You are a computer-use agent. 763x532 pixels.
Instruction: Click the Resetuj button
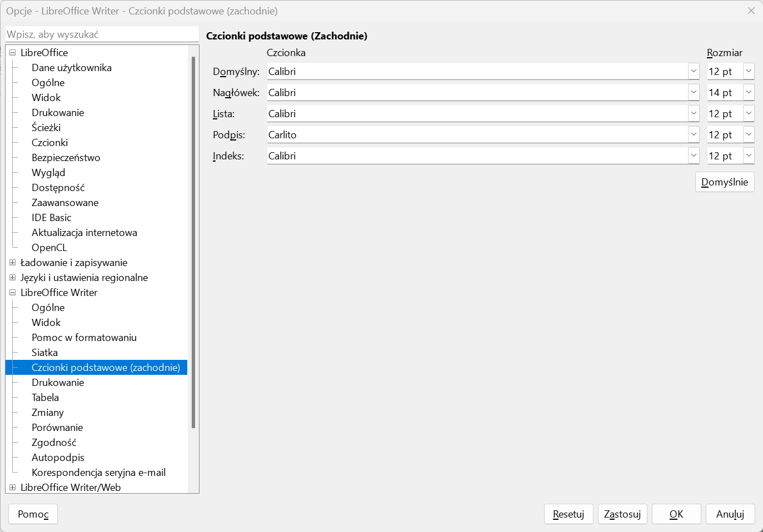pos(568,514)
